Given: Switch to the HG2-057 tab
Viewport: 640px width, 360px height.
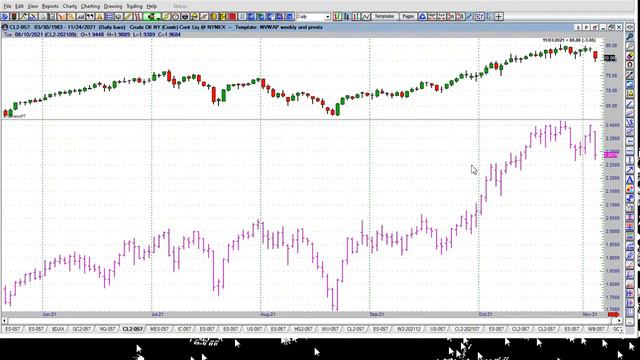Looking at the screenshot, I should 303,329.
